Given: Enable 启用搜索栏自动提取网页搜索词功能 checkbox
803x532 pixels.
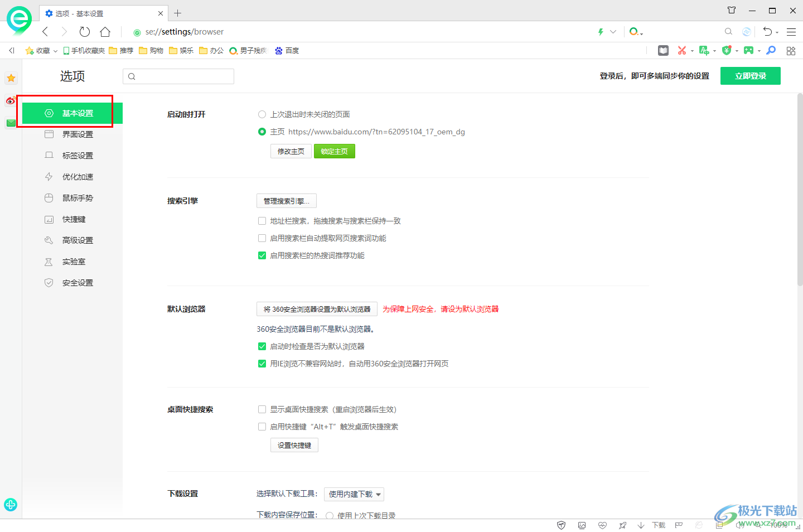Looking at the screenshot, I should 262,238.
